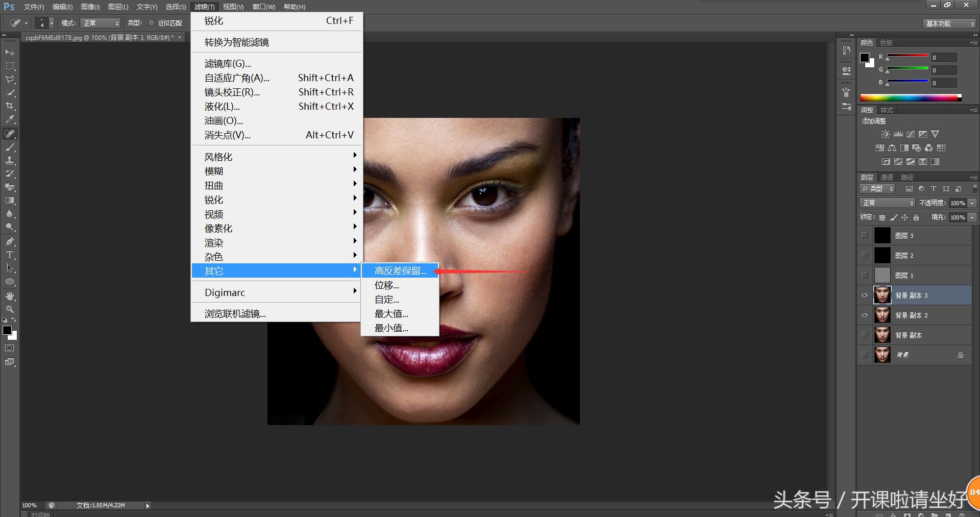
Task: Open the 基本功能 workspace dropdown
Action: click(x=950, y=23)
